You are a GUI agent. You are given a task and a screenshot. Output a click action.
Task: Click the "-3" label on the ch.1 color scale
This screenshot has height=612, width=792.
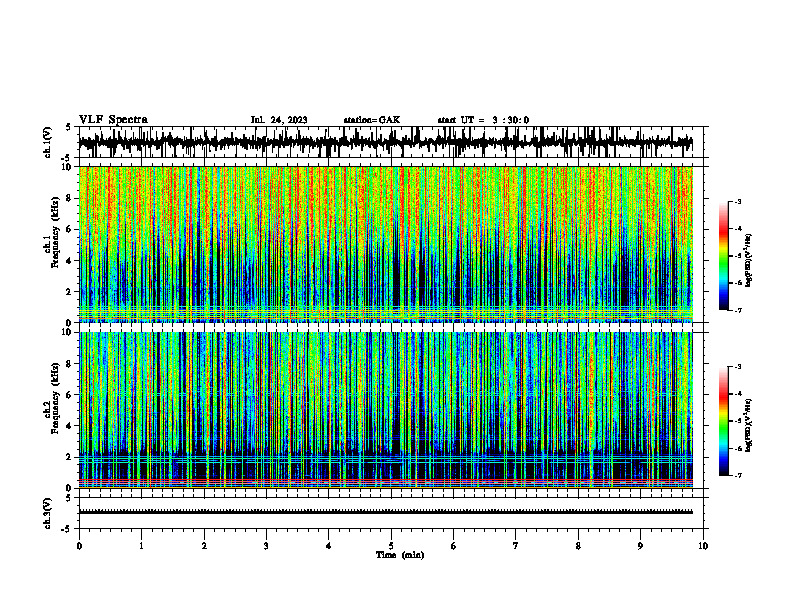pos(737,202)
